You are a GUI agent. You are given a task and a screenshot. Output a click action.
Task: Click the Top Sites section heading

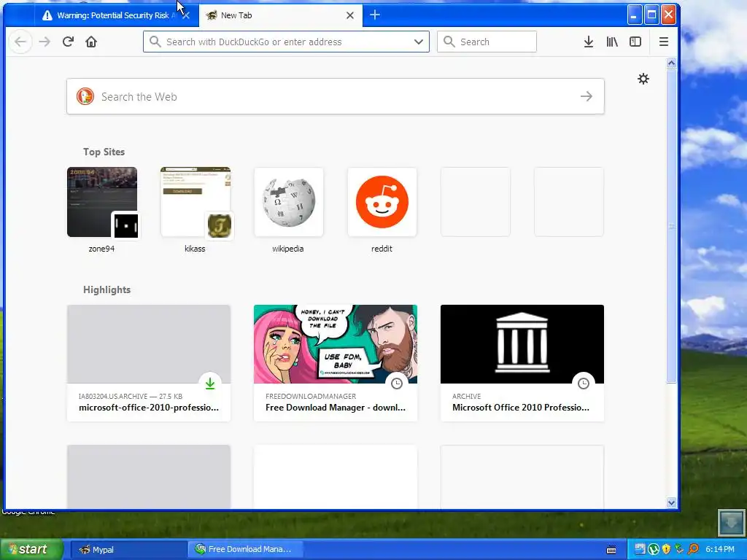(104, 152)
